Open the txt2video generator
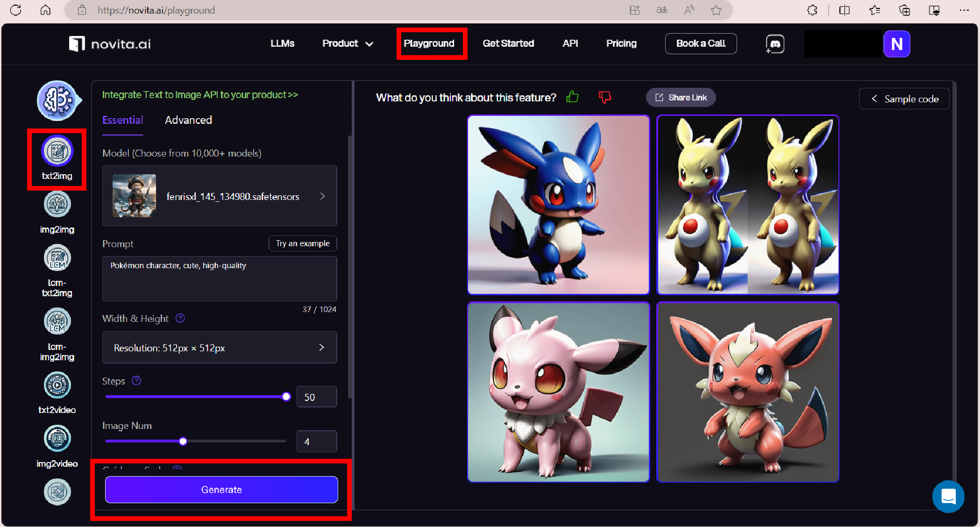 click(57, 385)
